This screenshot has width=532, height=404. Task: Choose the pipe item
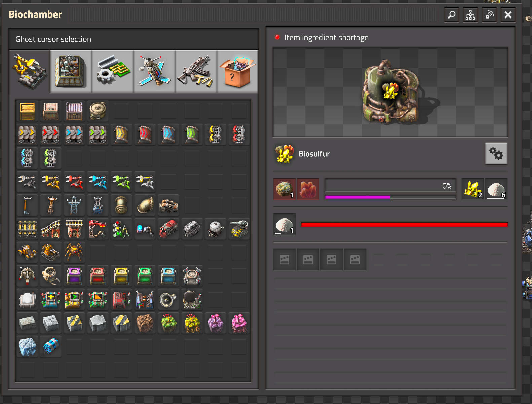coord(121,206)
